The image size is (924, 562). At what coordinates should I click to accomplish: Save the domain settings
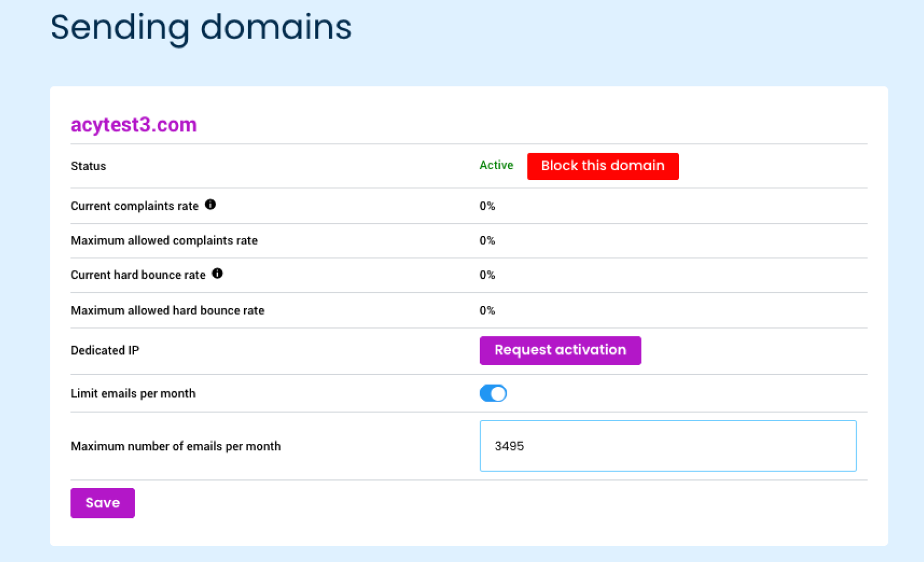(x=102, y=503)
